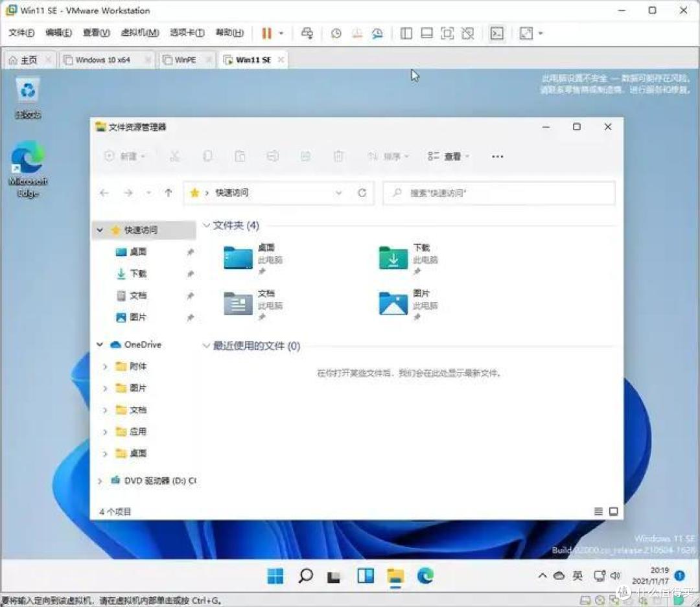This screenshot has width=700, height=607.
Task: Open the 排序 sort dropdown
Action: pos(388,156)
